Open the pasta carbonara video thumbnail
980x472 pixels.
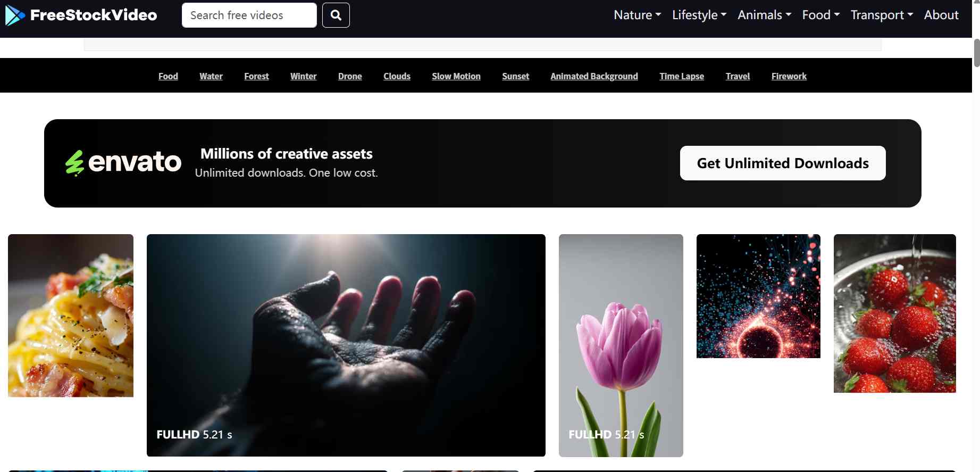click(x=71, y=315)
